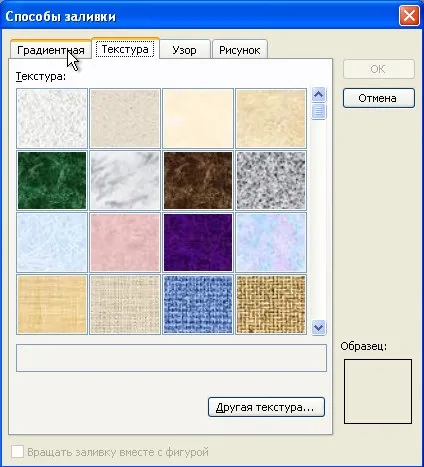The width and height of the screenshot is (424, 467).
Task: Click the texture list scrollbar thumb
Action: tap(319, 111)
